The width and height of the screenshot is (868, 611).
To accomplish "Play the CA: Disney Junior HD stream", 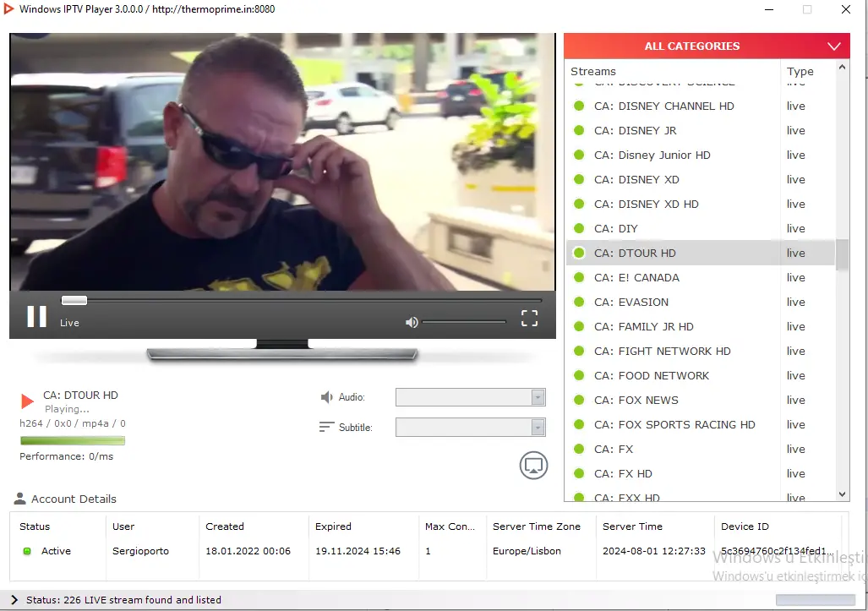I will pyautogui.click(x=701, y=155).
